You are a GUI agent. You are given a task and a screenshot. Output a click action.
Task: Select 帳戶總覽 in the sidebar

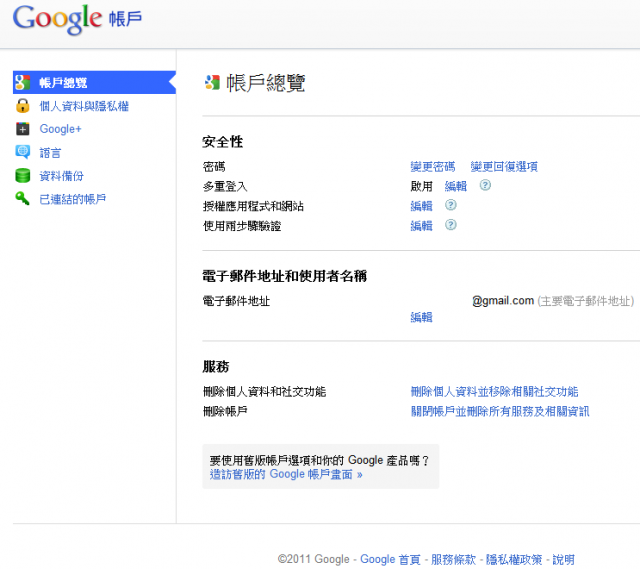coord(94,82)
